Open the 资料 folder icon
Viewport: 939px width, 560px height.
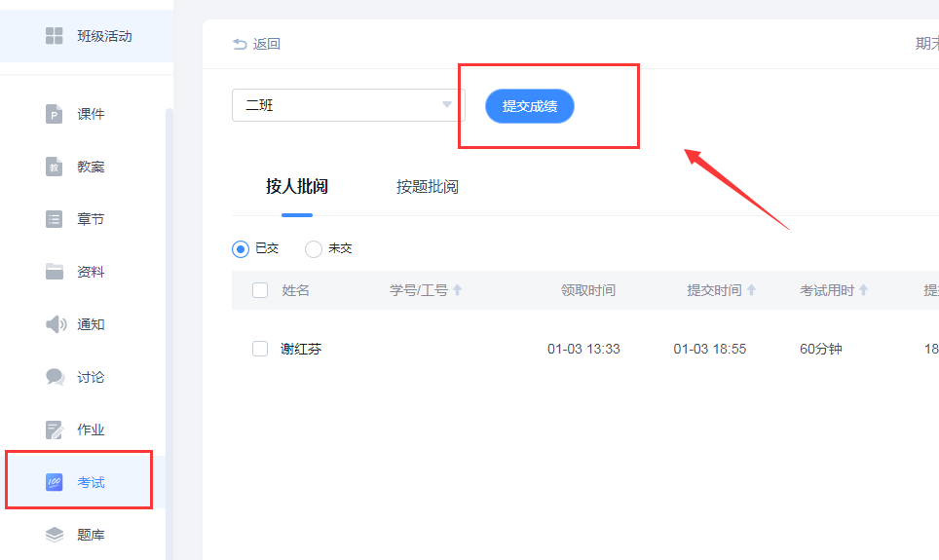55,272
